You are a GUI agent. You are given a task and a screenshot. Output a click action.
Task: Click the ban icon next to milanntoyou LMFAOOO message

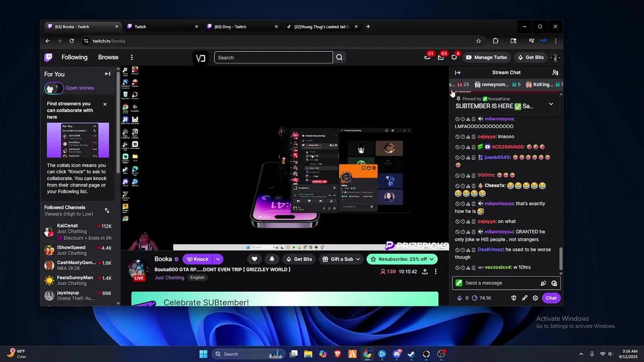coord(457,119)
